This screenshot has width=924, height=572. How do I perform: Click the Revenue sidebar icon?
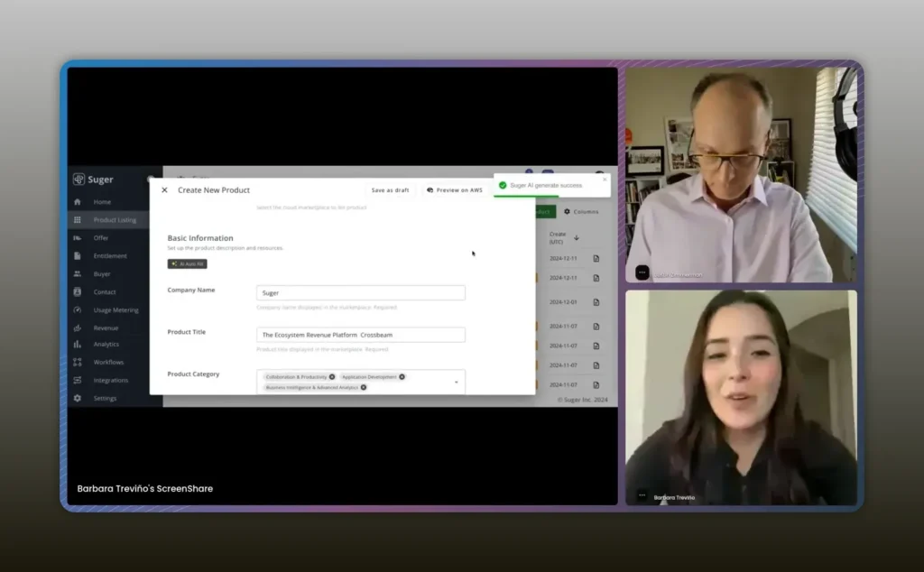point(78,328)
